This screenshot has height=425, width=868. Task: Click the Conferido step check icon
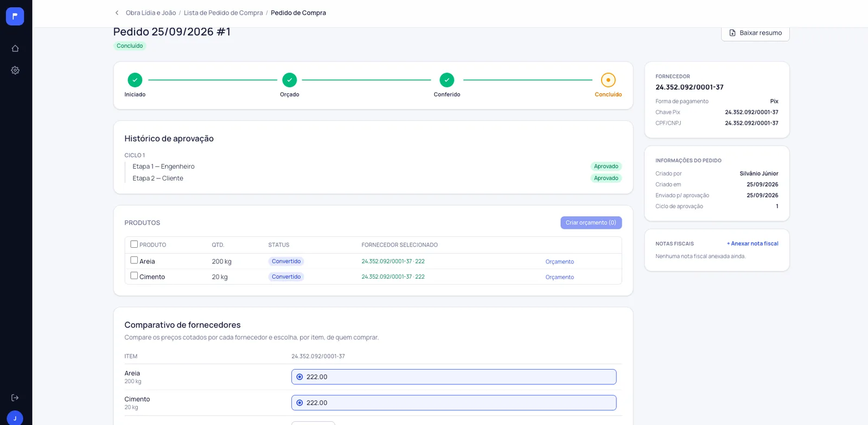(447, 80)
